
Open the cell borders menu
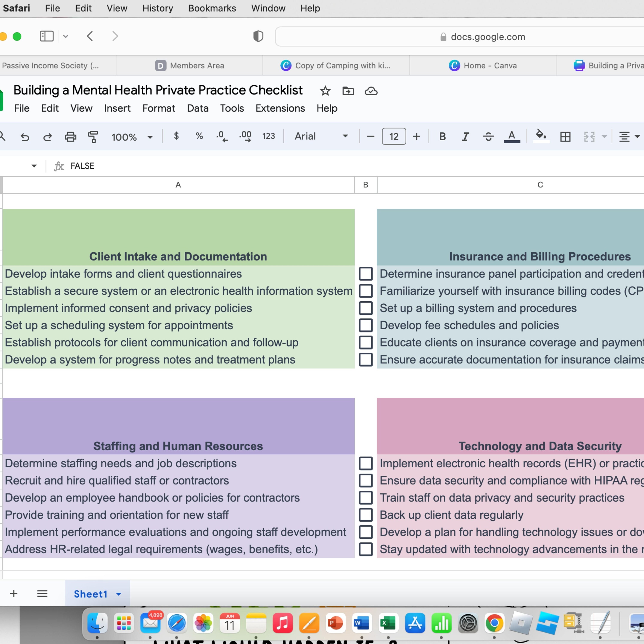(x=565, y=137)
